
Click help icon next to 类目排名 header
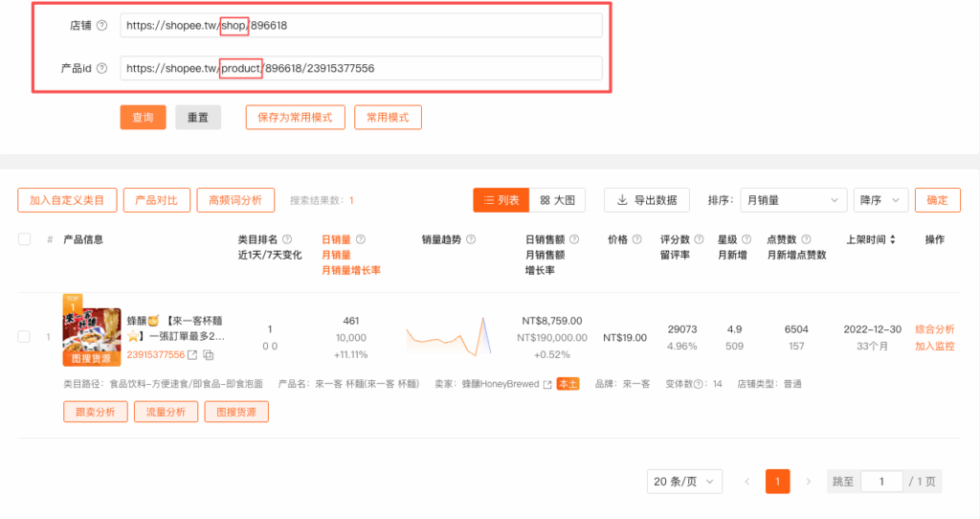point(287,239)
